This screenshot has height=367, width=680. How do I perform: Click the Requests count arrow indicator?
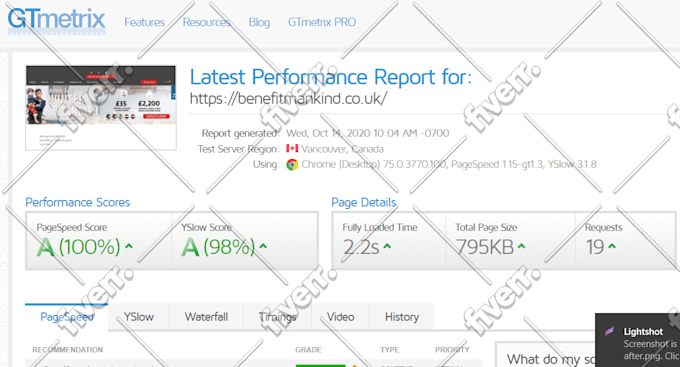612,246
